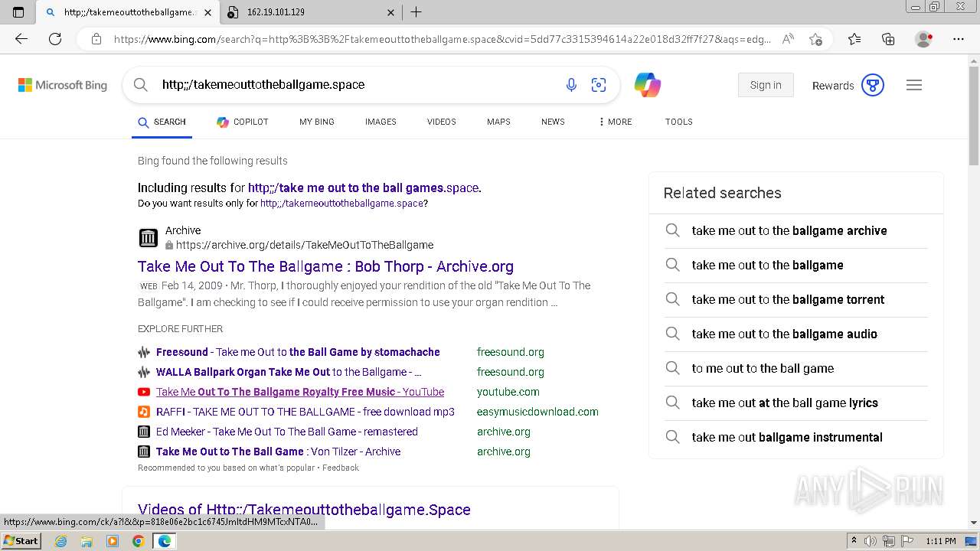Click the browser profile avatar
The height and width of the screenshot is (551, 980).
[x=924, y=39]
